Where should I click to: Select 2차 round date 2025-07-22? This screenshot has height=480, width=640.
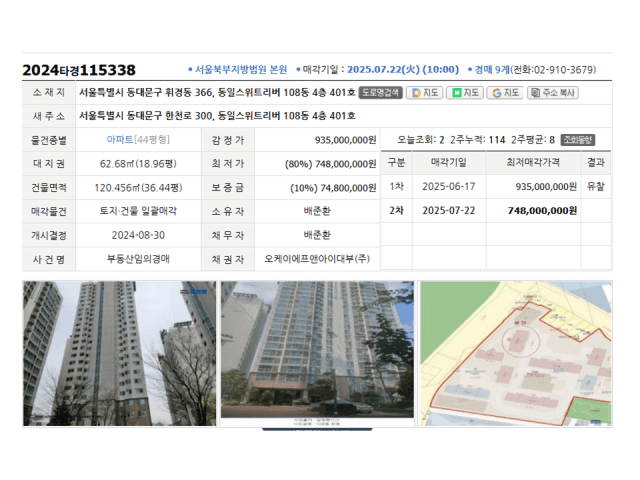coord(449,211)
